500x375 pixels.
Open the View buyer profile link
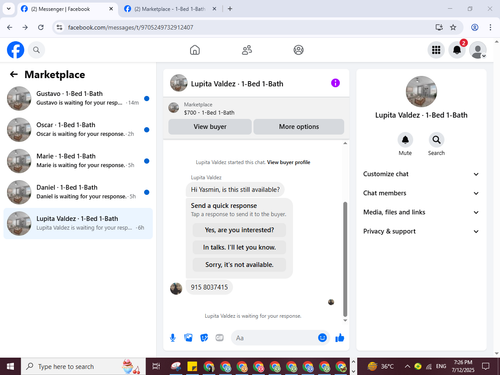click(288, 162)
